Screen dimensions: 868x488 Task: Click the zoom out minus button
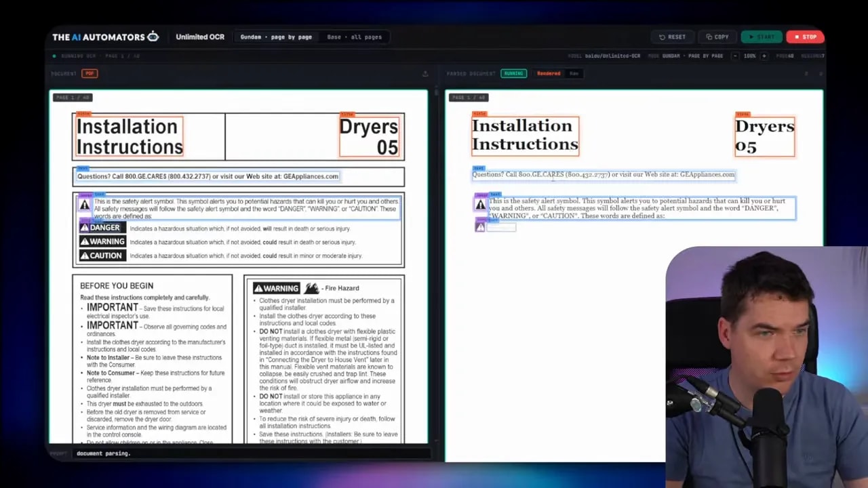coord(735,56)
